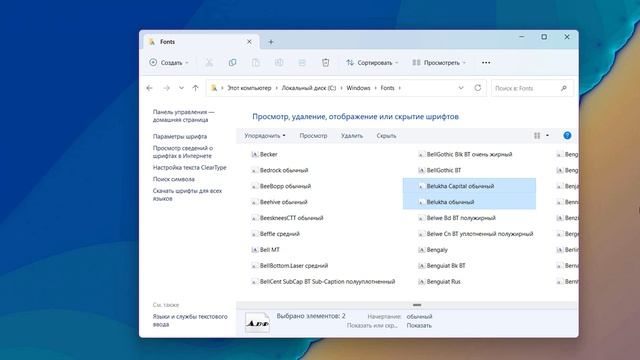
Task: Click the Cut scissors icon
Action: point(209,63)
